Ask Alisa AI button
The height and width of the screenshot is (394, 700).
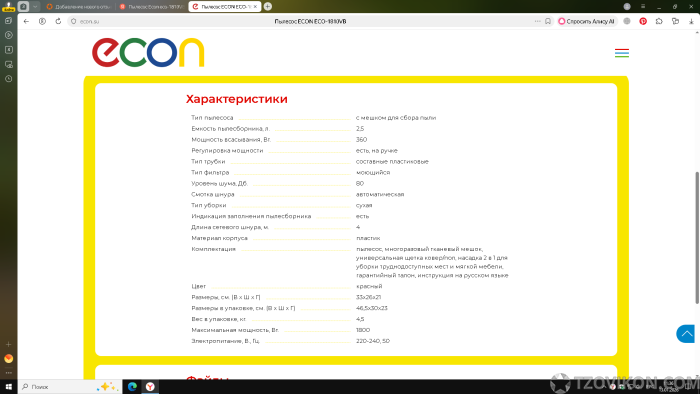coord(586,21)
